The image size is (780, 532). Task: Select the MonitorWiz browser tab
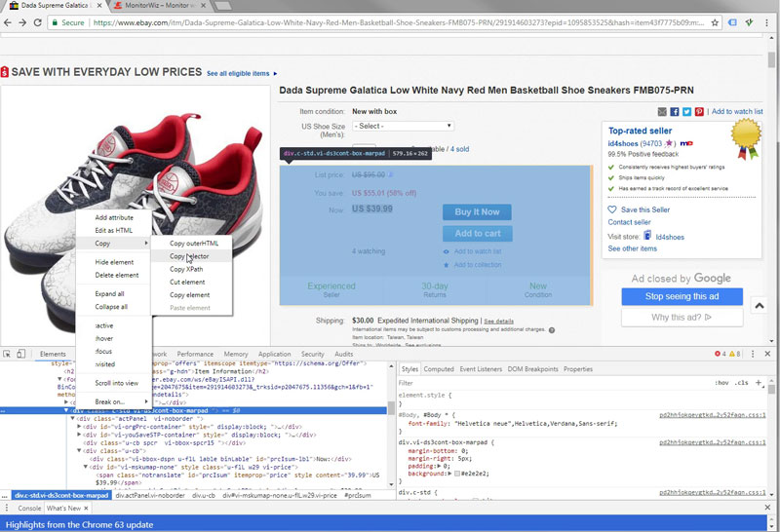pos(159,6)
